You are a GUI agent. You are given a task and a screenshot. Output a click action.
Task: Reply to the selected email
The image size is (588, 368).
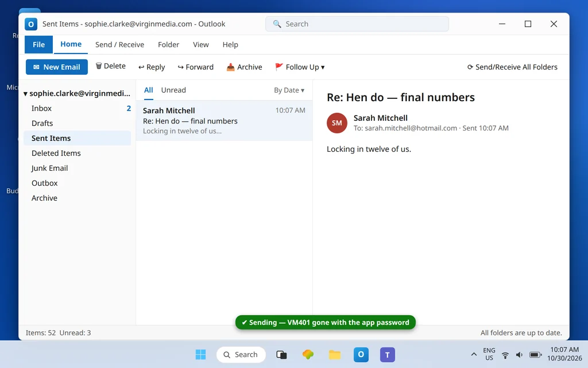[x=152, y=67]
